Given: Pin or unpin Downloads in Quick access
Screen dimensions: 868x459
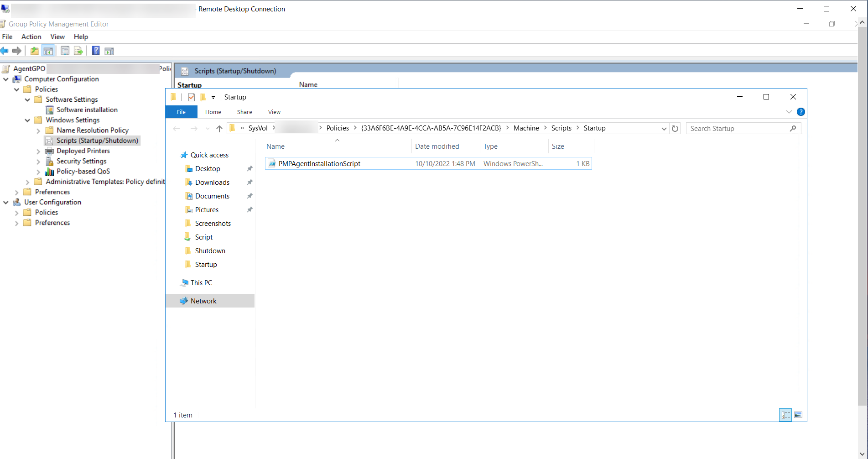Looking at the screenshot, I should (249, 182).
